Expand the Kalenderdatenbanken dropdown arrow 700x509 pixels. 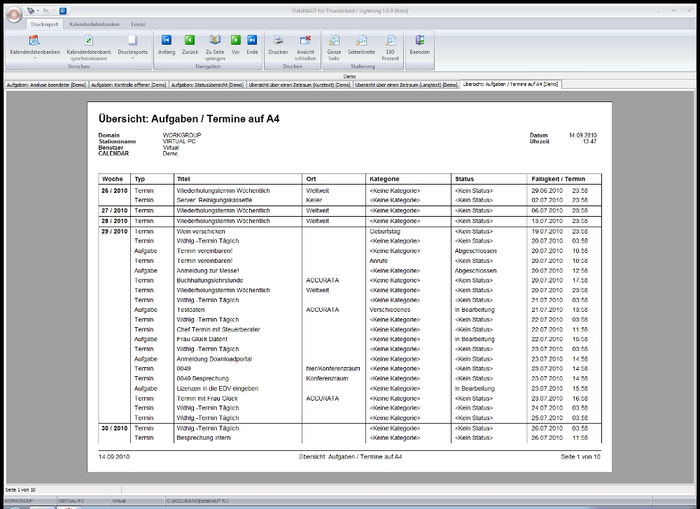35,58
